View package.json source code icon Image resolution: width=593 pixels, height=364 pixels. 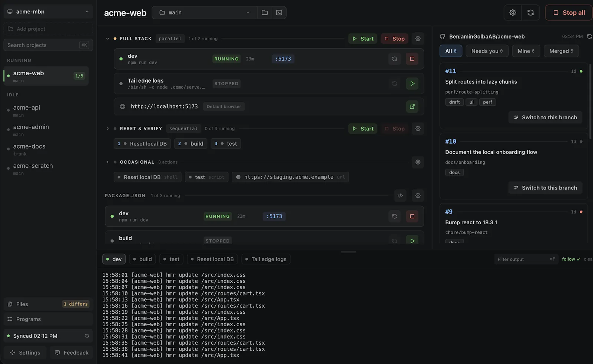[x=400, y=196]
